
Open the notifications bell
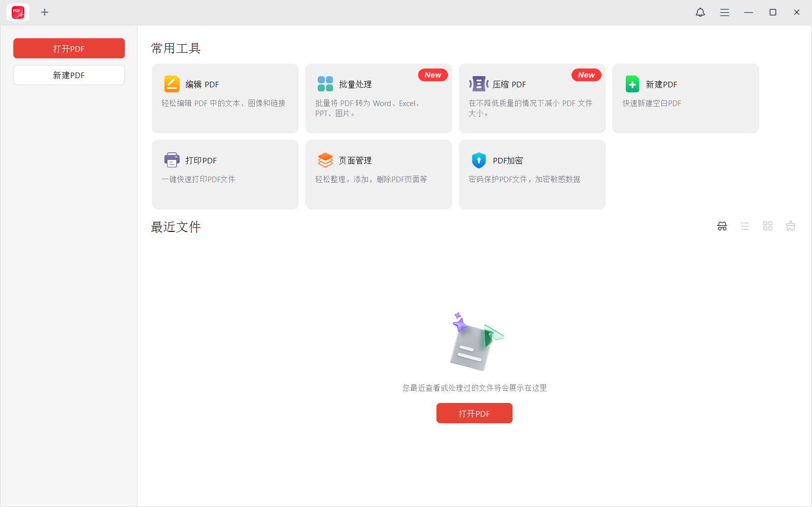pos(700,12)
